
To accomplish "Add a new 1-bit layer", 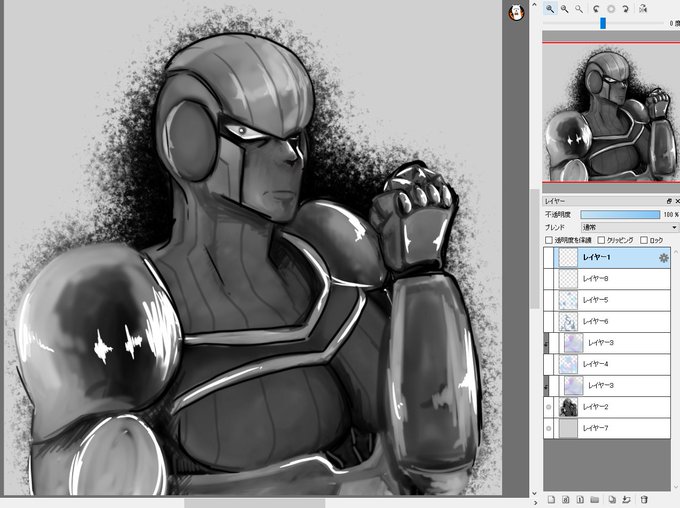I will pos(580,500).
